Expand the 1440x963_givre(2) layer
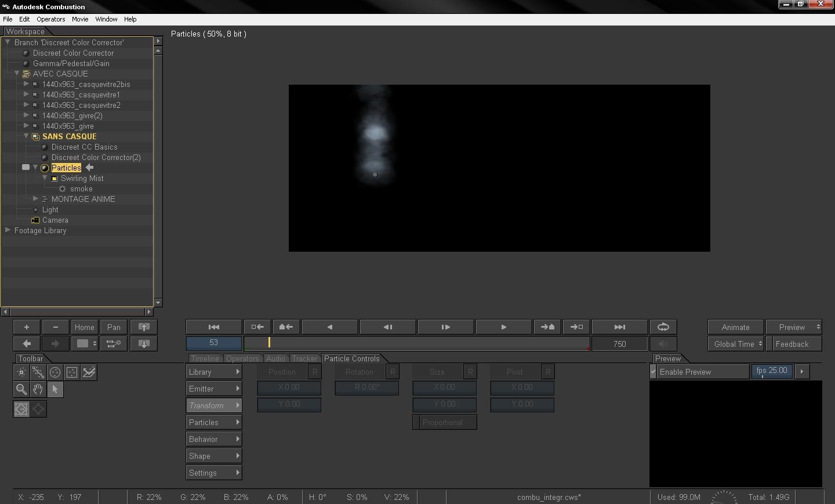The width and height of the screenshot is (835, 504). 26,115
